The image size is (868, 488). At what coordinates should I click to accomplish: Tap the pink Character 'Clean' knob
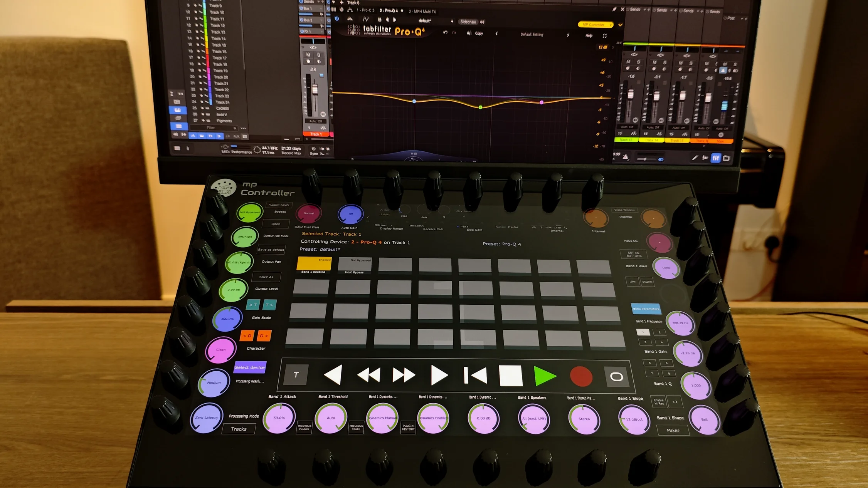221,350
